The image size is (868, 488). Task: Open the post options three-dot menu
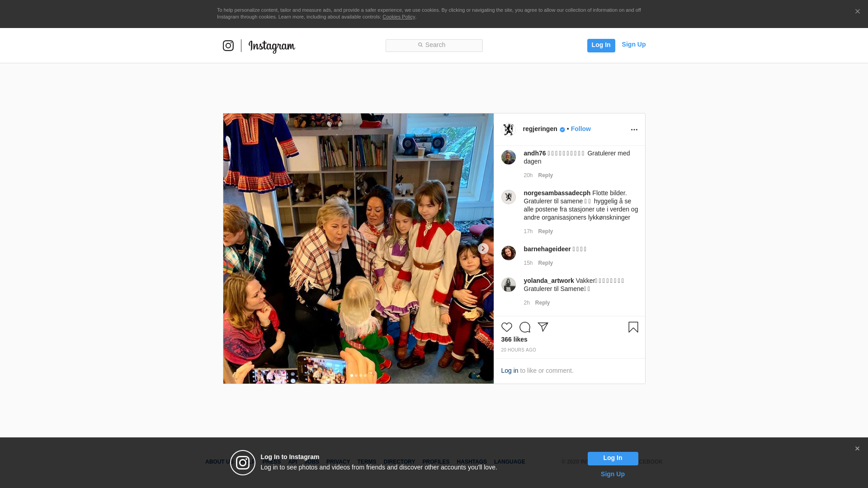click(x=634, y=130)
